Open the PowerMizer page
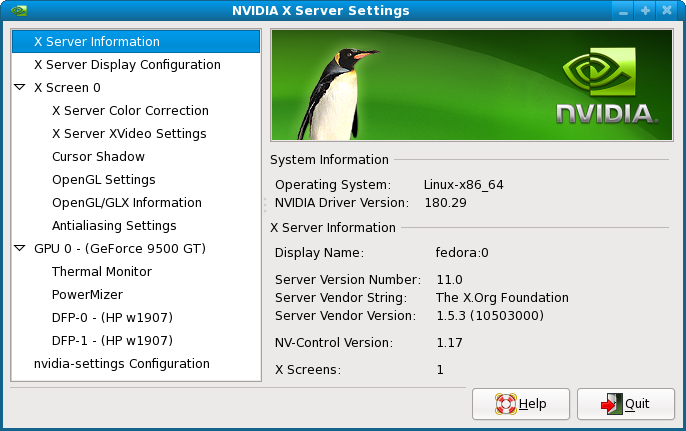Viewport: 686px width, 431px height. pyautogui.click(x=88, y=294)
